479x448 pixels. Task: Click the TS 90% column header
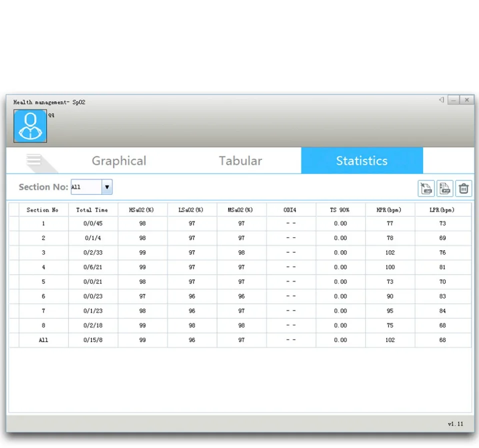click(339, 210)
